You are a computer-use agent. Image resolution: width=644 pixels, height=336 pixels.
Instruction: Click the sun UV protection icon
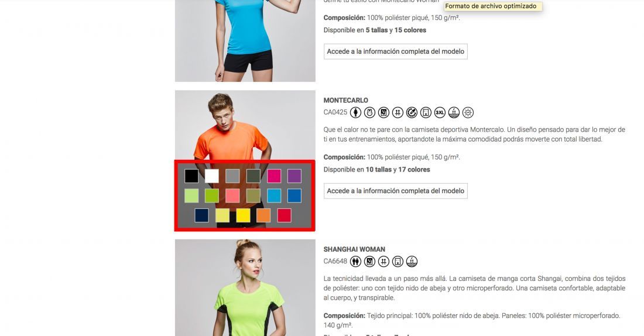pos(468,112)
